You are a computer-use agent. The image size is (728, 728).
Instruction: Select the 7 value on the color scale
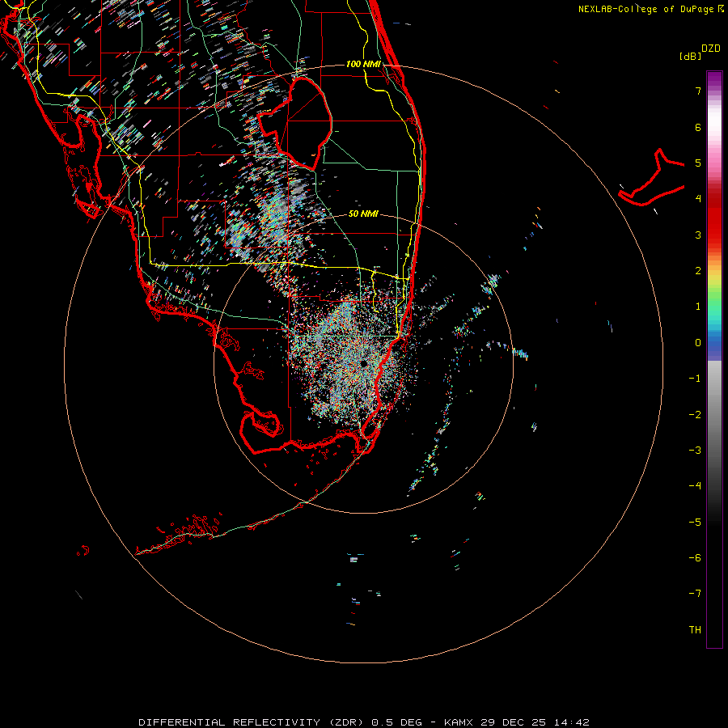698,91
